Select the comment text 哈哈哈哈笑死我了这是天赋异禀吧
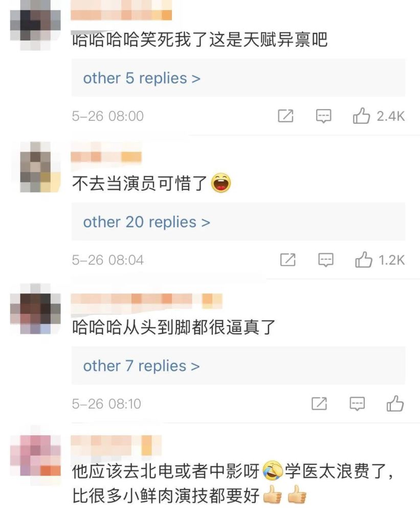The image size is (420, 512). 200,40
